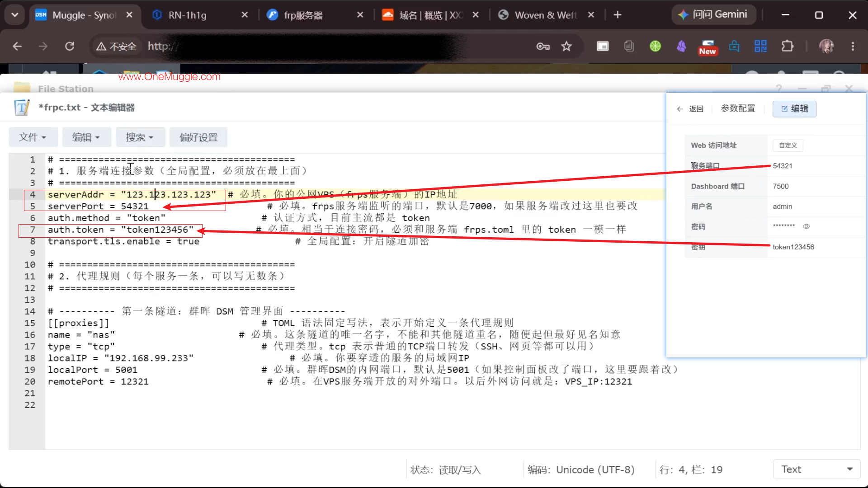Switch to the frp服务器 tab
868x488 pixels.
tap(303, 15)
